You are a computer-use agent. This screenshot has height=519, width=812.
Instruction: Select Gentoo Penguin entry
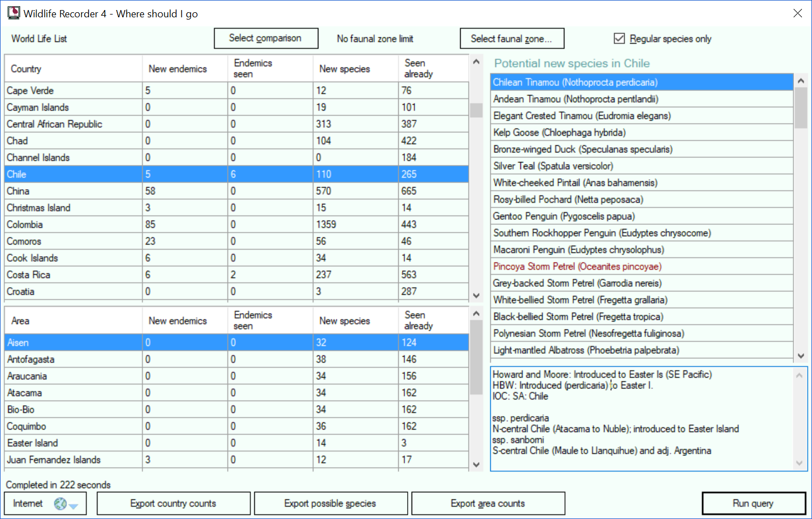point(642,216)
